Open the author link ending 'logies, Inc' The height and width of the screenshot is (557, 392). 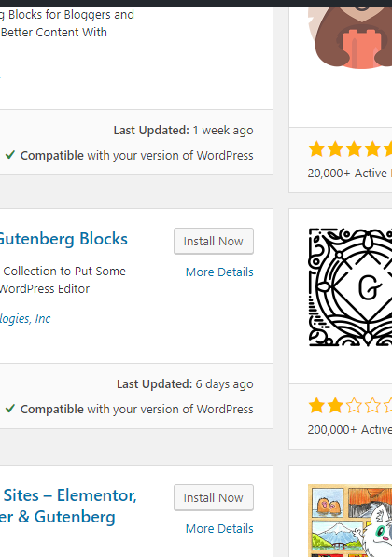tap(25, 319)
